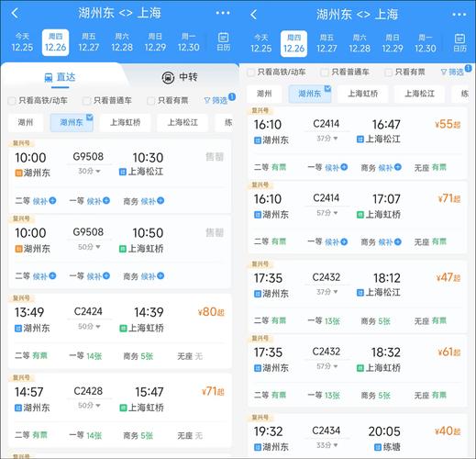Tap the 直达 direct train icon

pos(49,78)
